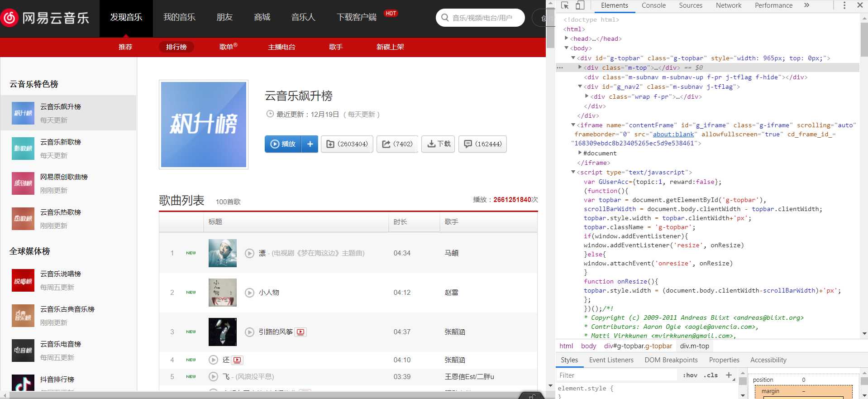The height and width of the screenshot is (399, 868).
Task: Toggle :hov element state in Styles
Action: pos(690,375)
